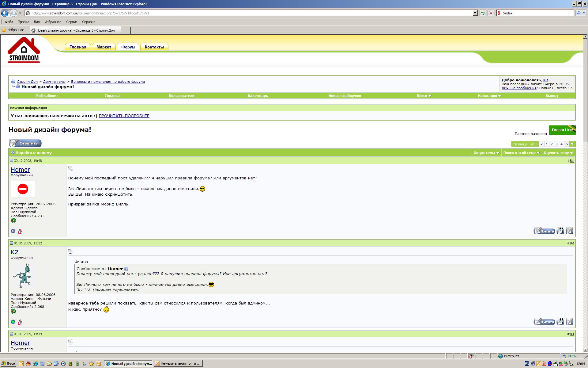Screen dimensions: 588x368
Task: Launch Internet Explorer from quick launch
Action: click(x=35, y=364)
